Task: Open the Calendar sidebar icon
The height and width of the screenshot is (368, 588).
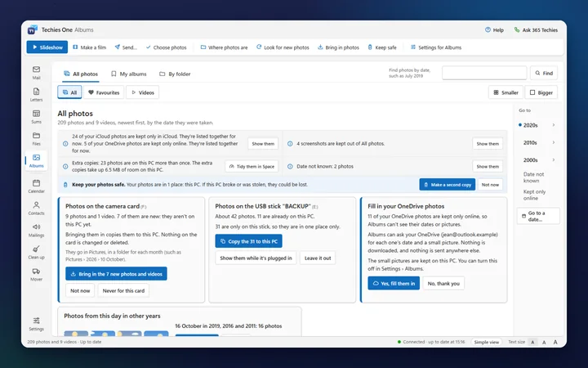Action: click(37, 186)
